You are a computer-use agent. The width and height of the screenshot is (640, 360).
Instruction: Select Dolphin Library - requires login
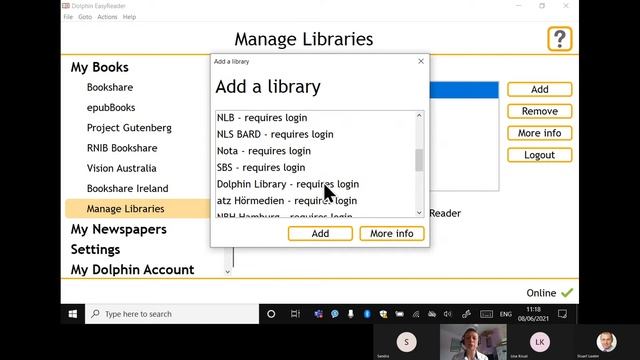(x=315, y=184)
